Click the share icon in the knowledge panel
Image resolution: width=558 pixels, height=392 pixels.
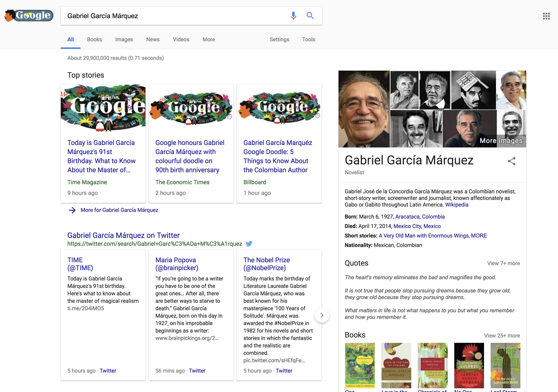[x=512, y=161]
